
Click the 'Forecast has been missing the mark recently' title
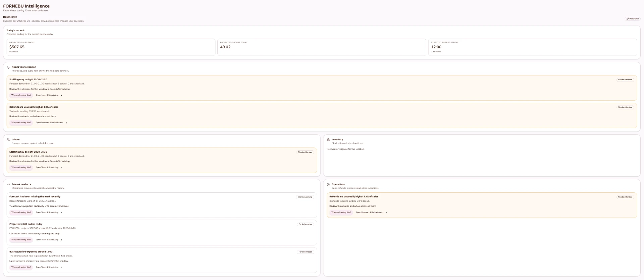tap(35, 197)
